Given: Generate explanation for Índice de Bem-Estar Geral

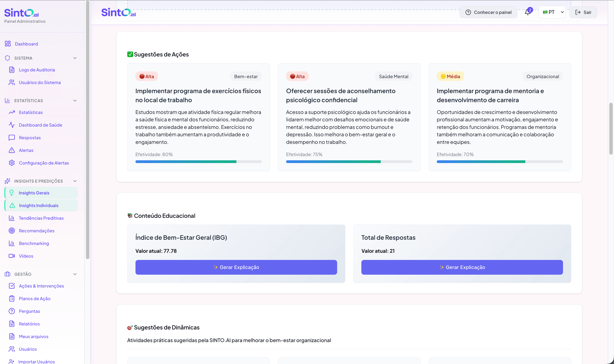Looking at the screenshot, I should (236, 267).
